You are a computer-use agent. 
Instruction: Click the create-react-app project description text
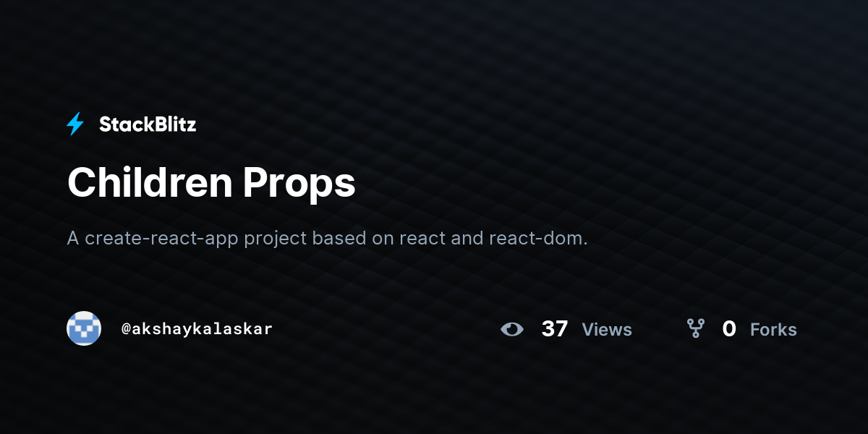coord(328,238)
